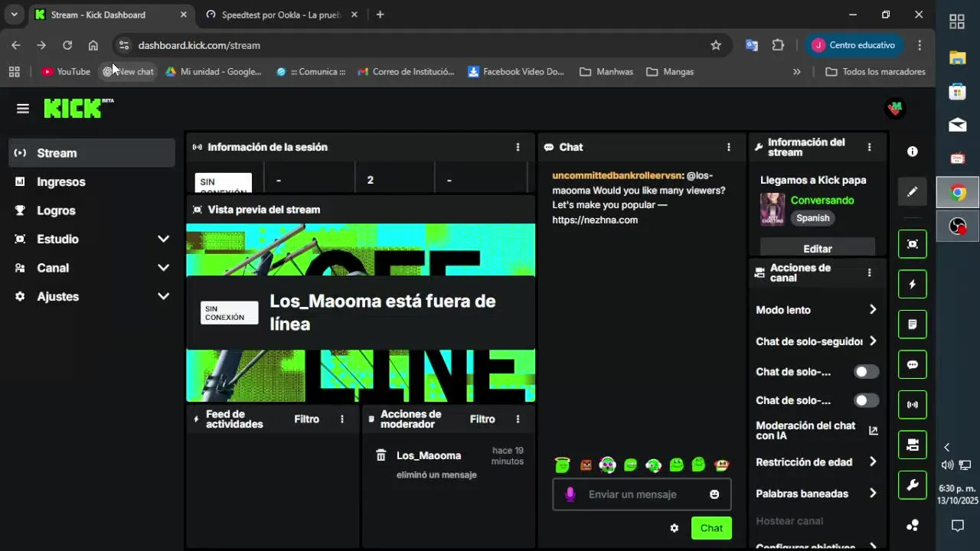Viewport: 980px width, 551px height.
Task: Open the multi-dot icon below the wrench
Action: [913, 525]
